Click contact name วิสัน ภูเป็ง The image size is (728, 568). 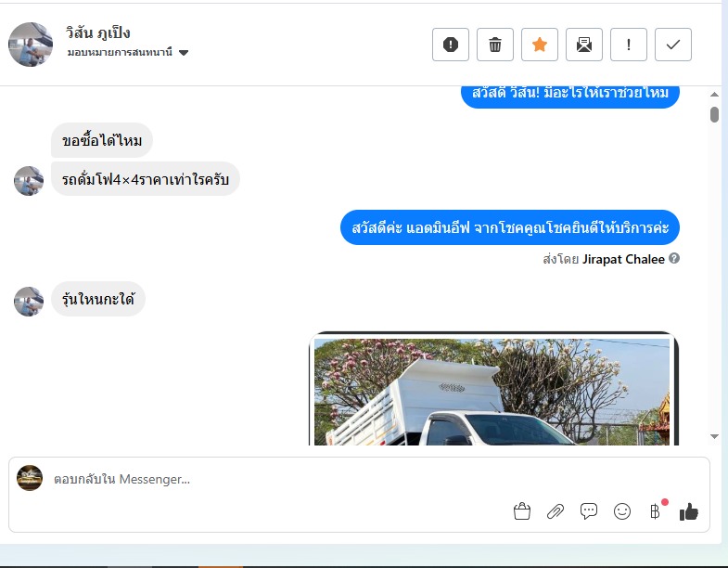[98, 32]
